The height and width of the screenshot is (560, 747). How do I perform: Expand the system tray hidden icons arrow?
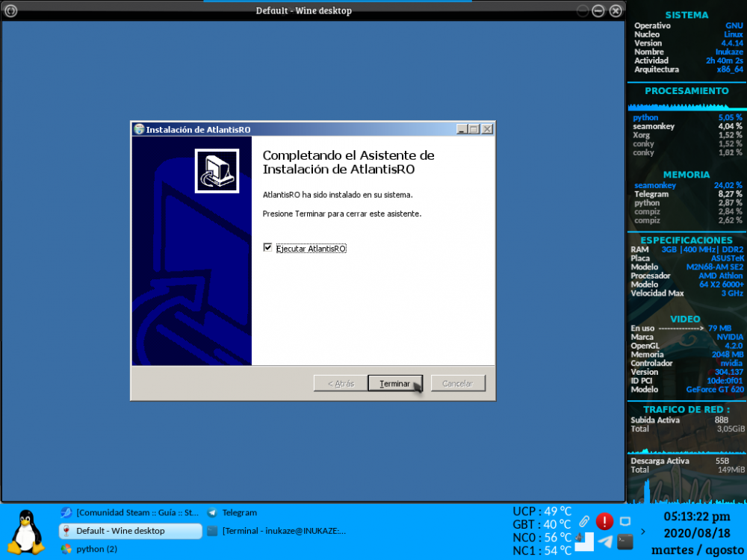tap(643, 532)
